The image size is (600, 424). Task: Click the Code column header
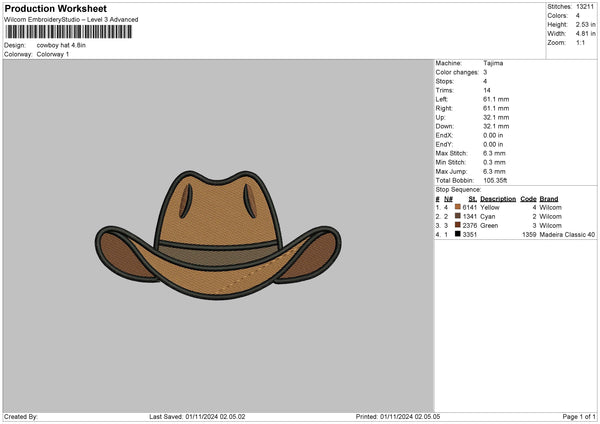pos(528,198)
